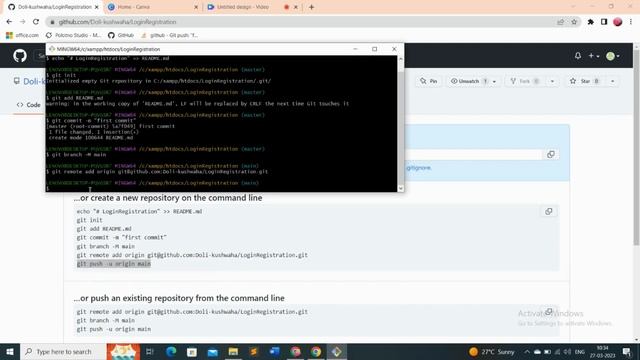This screenshot has width=640, height=360.
Task: Open Microsoft Store from taskbar
Action: [191, 351]
